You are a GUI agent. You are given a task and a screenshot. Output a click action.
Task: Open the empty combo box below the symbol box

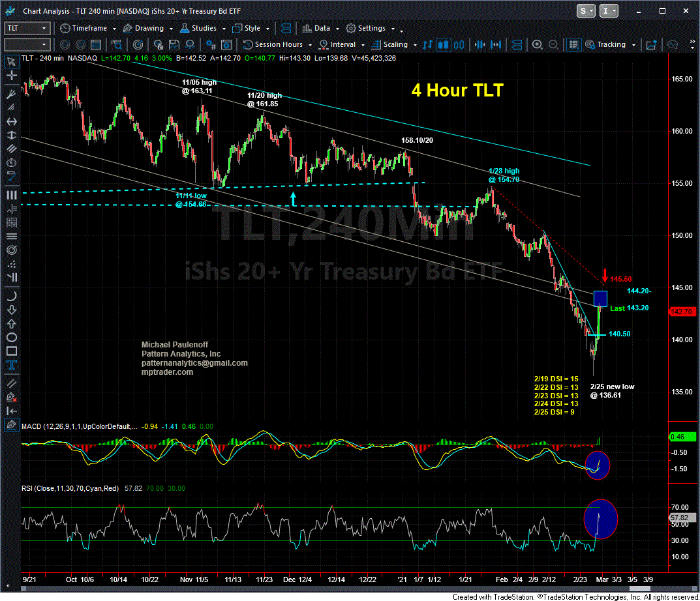point(27,44)
